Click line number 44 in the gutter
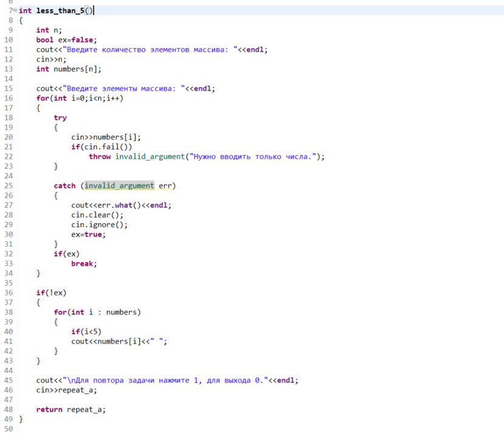The height and width of the screenshot is (434, 504). 9,371
